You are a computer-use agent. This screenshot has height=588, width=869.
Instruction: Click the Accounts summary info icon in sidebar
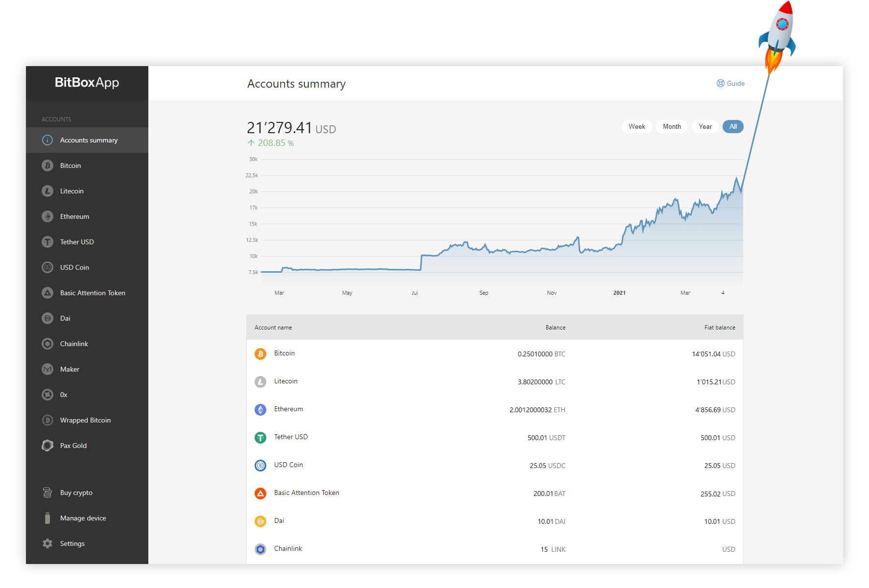47,140
